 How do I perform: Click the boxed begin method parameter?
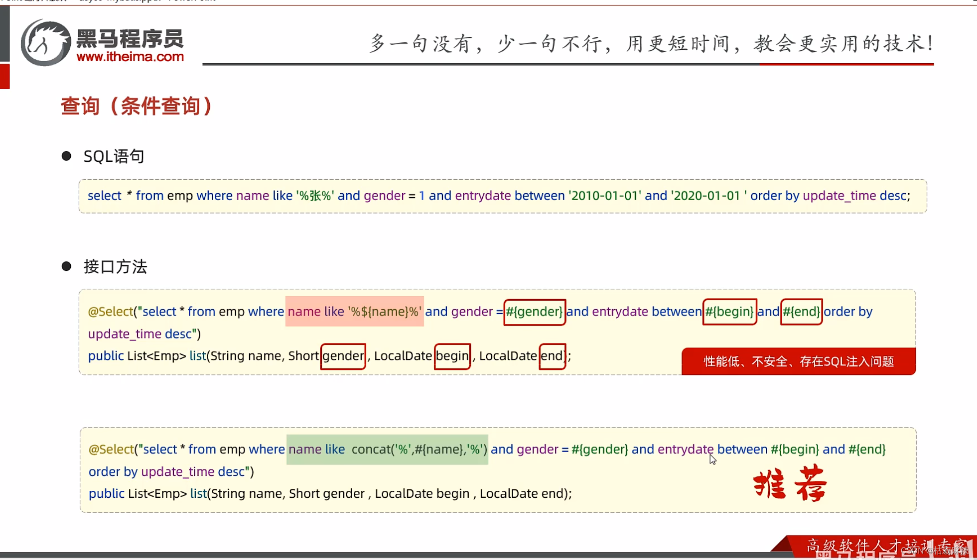tap(452, 356)
